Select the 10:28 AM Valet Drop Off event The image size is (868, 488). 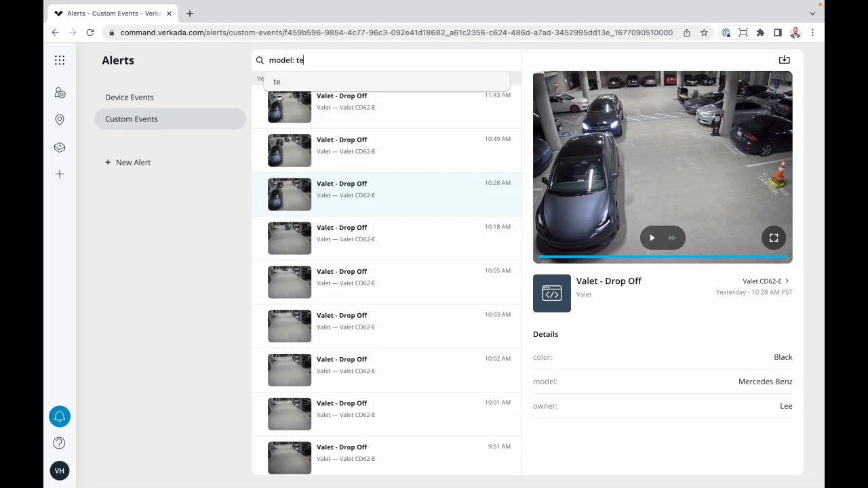387,195
